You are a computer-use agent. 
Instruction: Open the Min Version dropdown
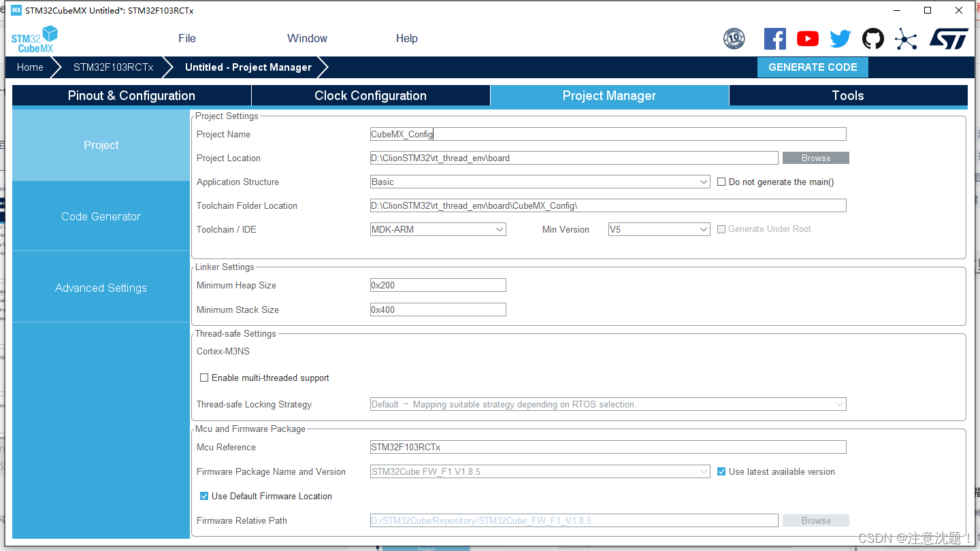(659, 229)
